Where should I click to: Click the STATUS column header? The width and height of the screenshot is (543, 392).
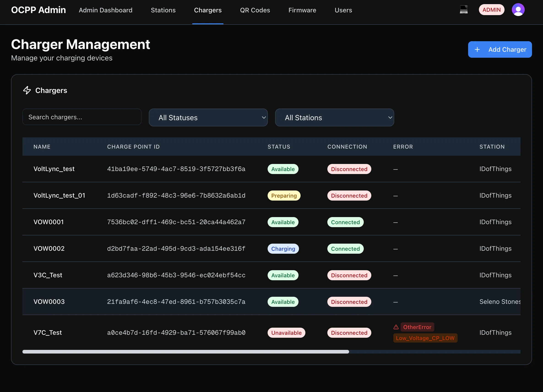[x=279, y=147]
